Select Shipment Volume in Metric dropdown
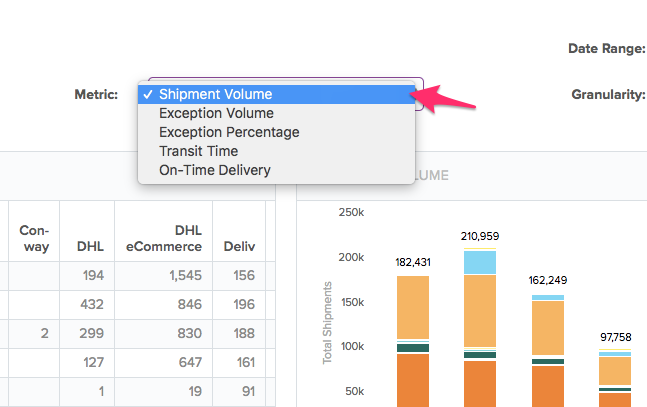Viewport: 647px width, 407px height. point(276,94)
